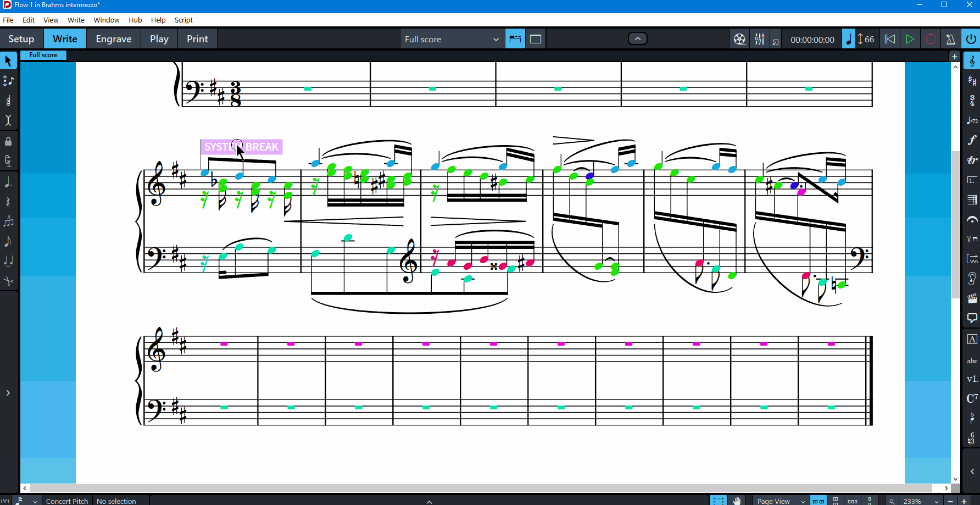Image resolution: width=980 pixels, height=505 pixels.
Task: Open the Dynamics panel forte icon
Action: pyautogui.click(x=972, y=140)
